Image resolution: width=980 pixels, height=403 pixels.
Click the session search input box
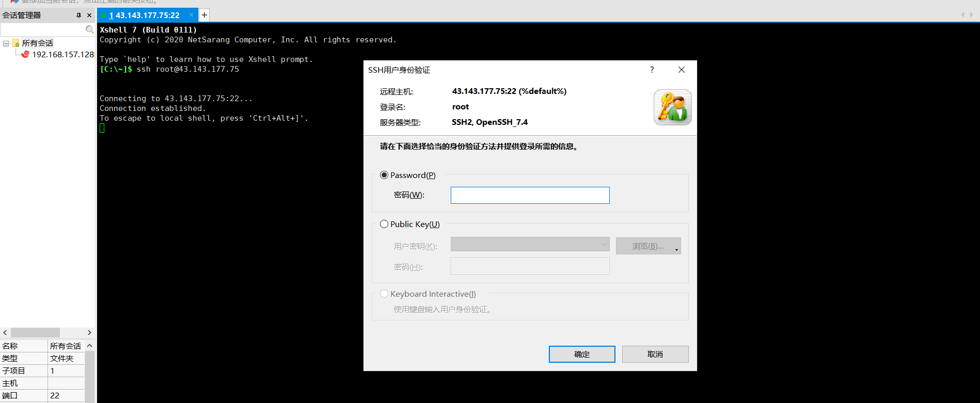tap(43, 30)
